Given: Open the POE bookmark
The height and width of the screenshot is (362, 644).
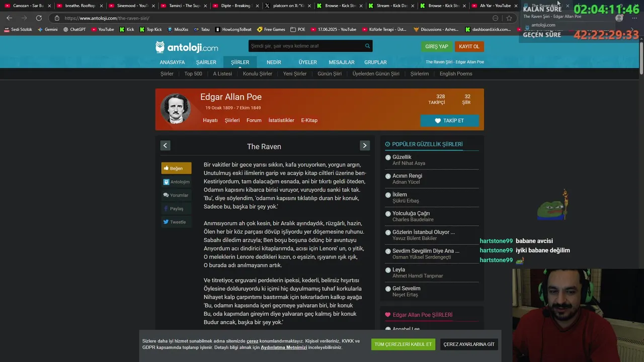Looking at the screenshot, I should 297,30.
